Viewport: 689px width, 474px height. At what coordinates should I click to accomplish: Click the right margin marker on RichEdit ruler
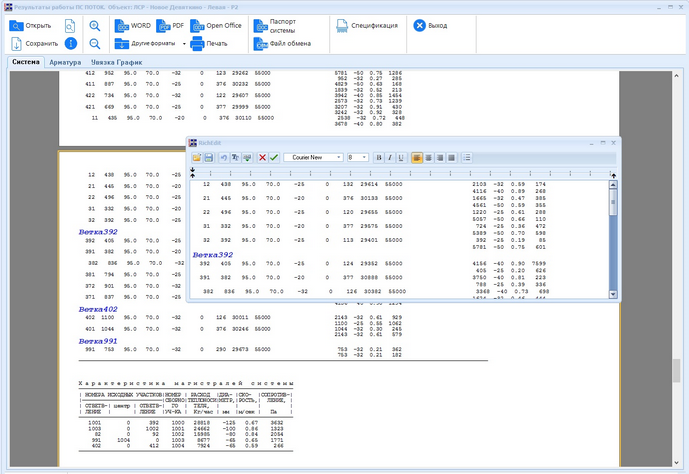(613, 175)
